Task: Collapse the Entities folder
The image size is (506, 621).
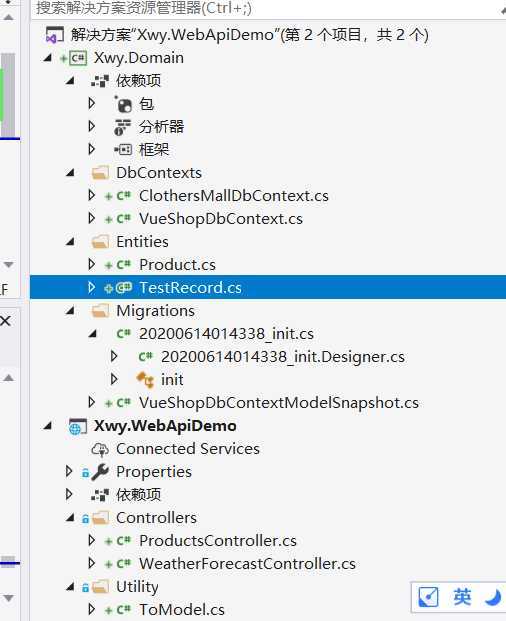Action: tap(70, 241)
